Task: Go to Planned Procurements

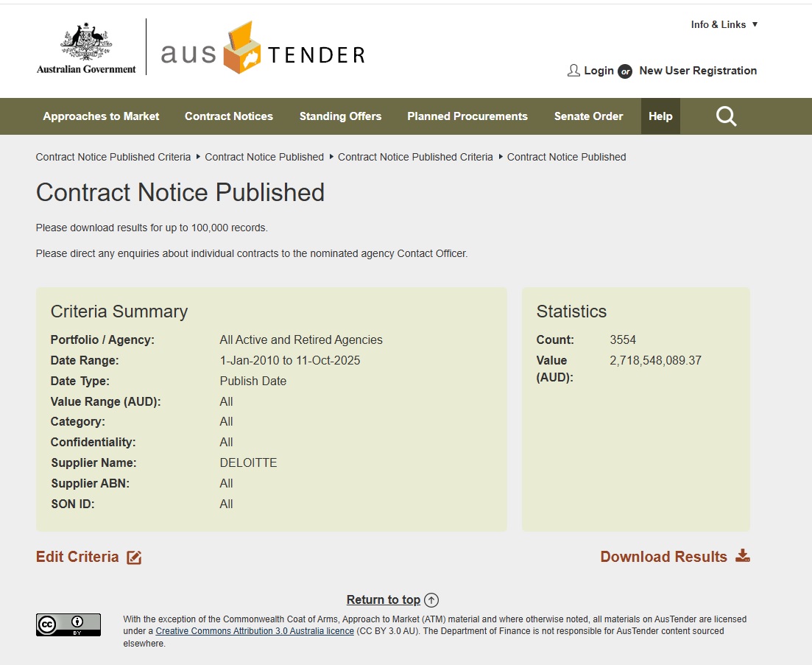Action: [x=467, y=116]
